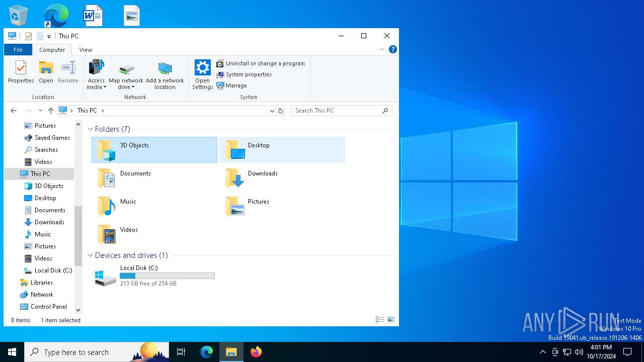Select the Pictures folder in main pane
The image size is (644, 362).
coord(282,206)
